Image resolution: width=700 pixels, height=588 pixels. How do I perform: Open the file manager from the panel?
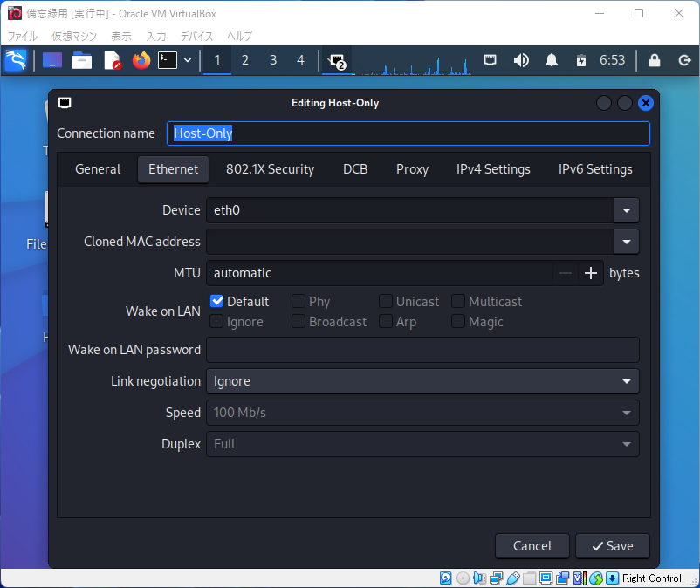pyautogui.click(x=82, y=60)
